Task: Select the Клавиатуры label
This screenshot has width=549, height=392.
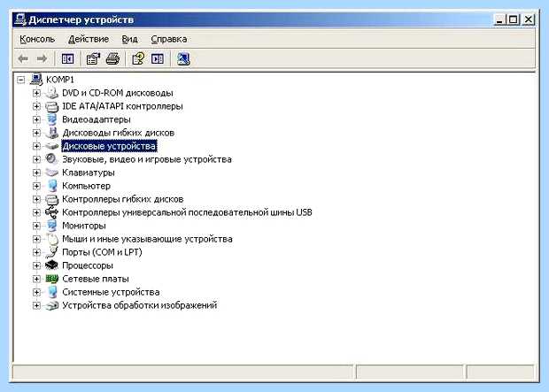Action: pyautogui.click(x=89, y=173)
